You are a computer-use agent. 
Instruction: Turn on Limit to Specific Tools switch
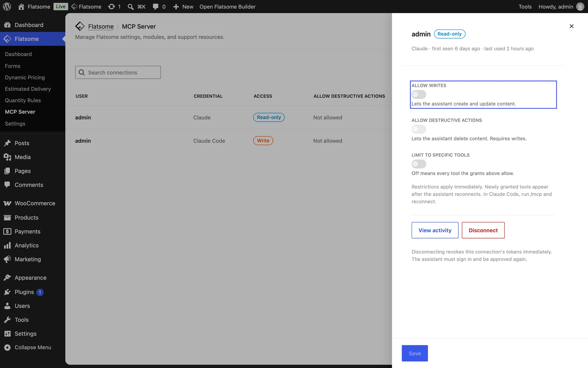click(x=419, y=164)
